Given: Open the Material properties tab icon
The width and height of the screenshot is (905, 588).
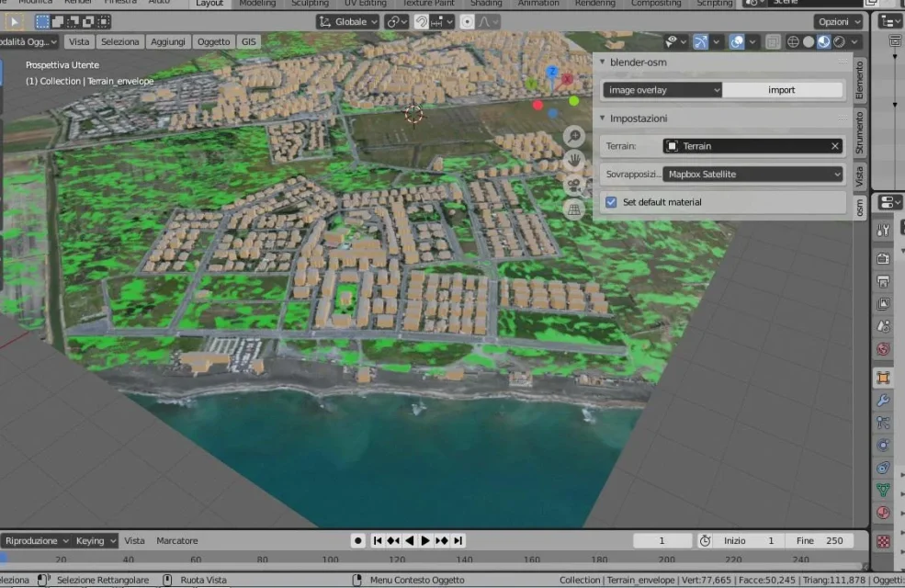Looking at the screenshot, I should [x=883, y=513].
